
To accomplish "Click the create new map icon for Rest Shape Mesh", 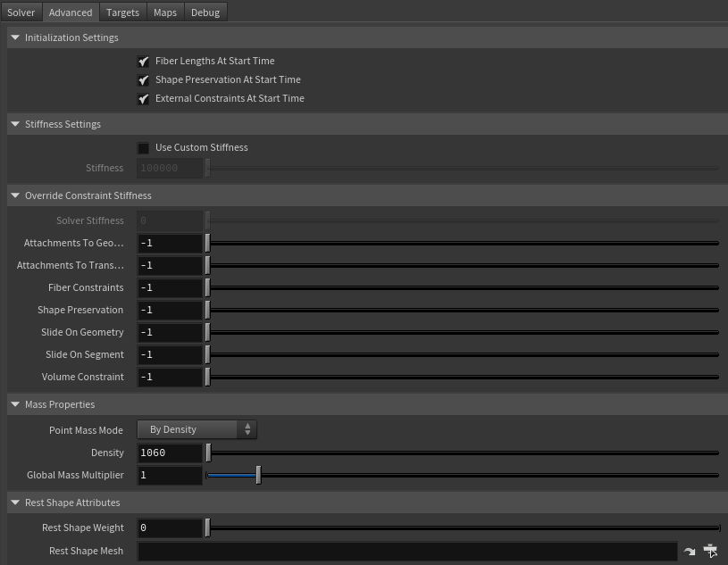I will pos(710,551).
